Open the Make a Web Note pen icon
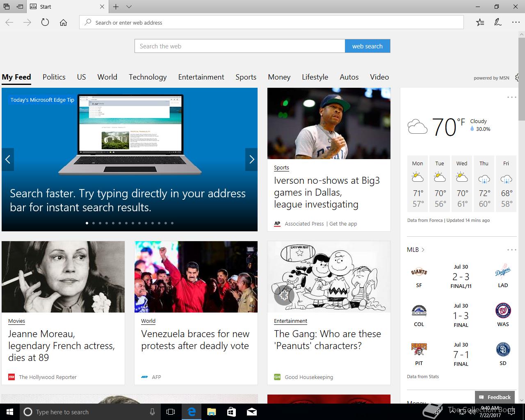This screenshot has width=525, height=420. point(498,23)
